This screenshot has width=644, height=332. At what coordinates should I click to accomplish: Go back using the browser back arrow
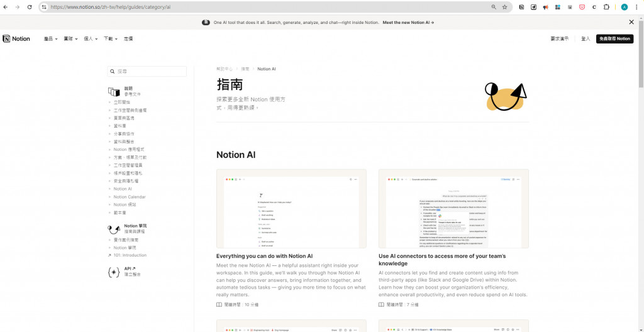pos(5,7)
